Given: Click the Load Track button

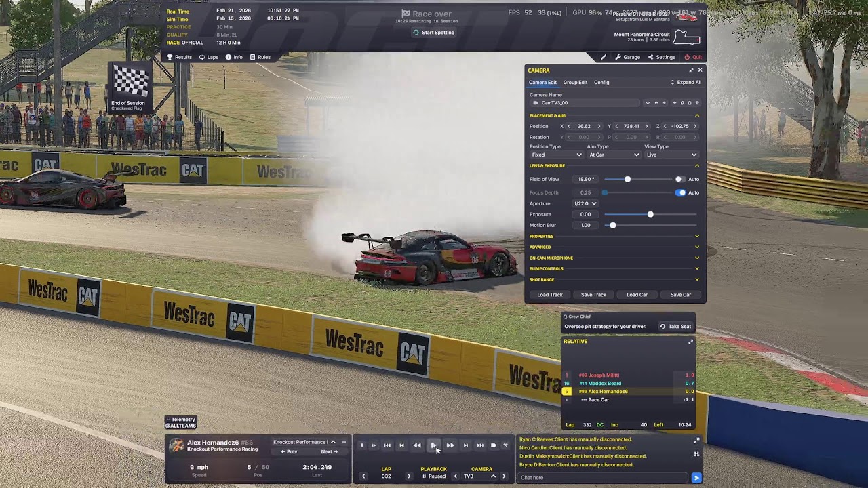Looking at the screenshot, I should pyautogui.click(x=550, y=295).
